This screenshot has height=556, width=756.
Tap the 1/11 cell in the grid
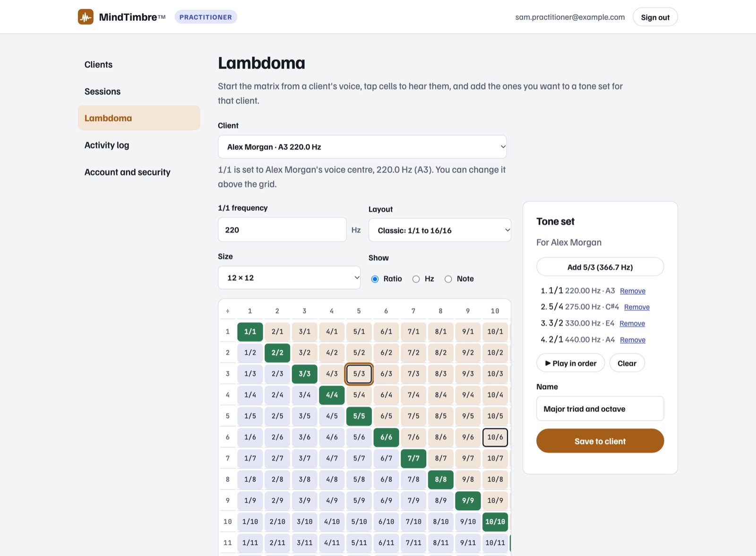point(250,543)
